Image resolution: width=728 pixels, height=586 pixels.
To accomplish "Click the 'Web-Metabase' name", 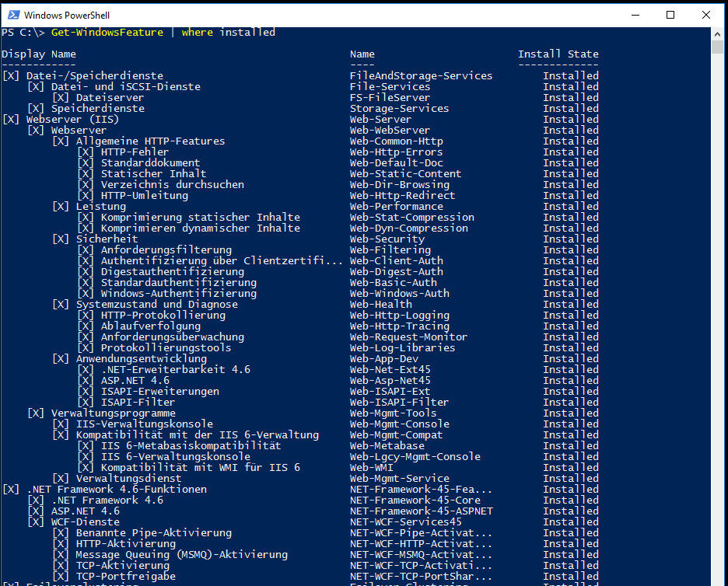I will tap(387, 446).
